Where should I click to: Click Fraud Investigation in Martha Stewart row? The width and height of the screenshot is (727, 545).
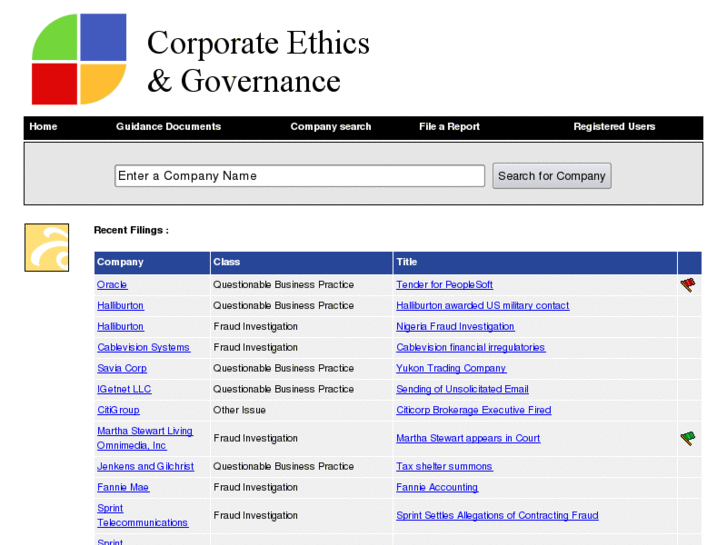pos(255,438)
